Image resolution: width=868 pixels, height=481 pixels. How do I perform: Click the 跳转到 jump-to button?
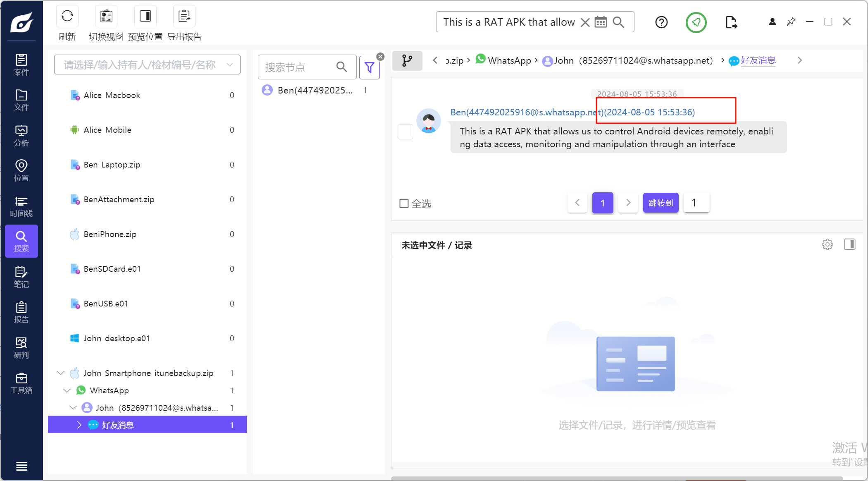coord(661,203)
